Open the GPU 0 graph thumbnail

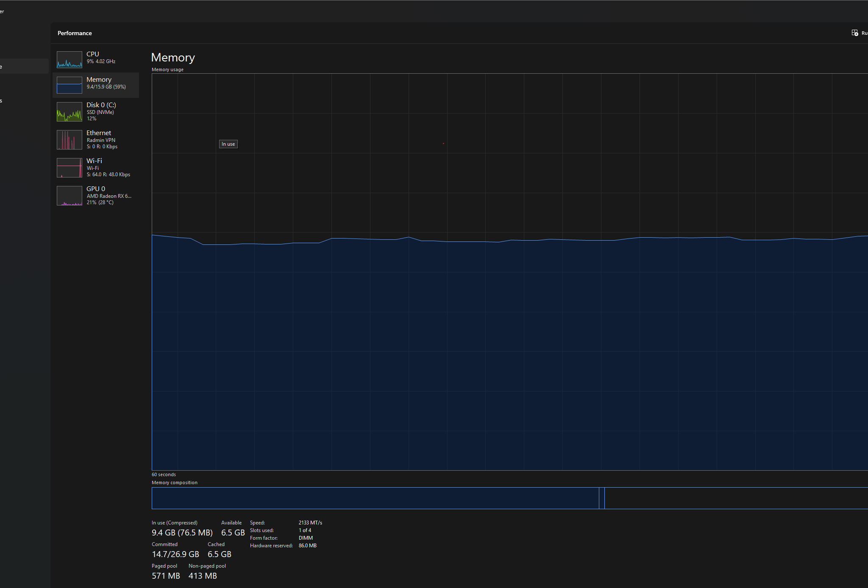pos(70,196)
